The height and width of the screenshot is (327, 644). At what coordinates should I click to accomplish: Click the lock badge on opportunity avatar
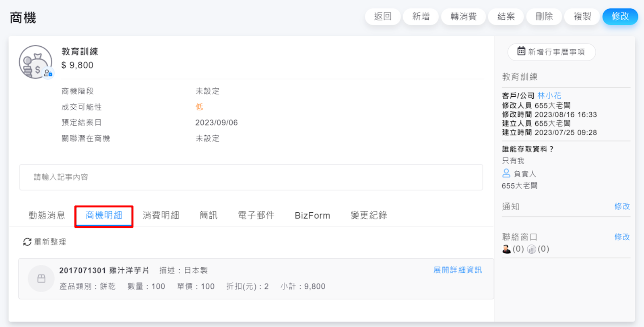pyautogui.click(x=48, y=73)
